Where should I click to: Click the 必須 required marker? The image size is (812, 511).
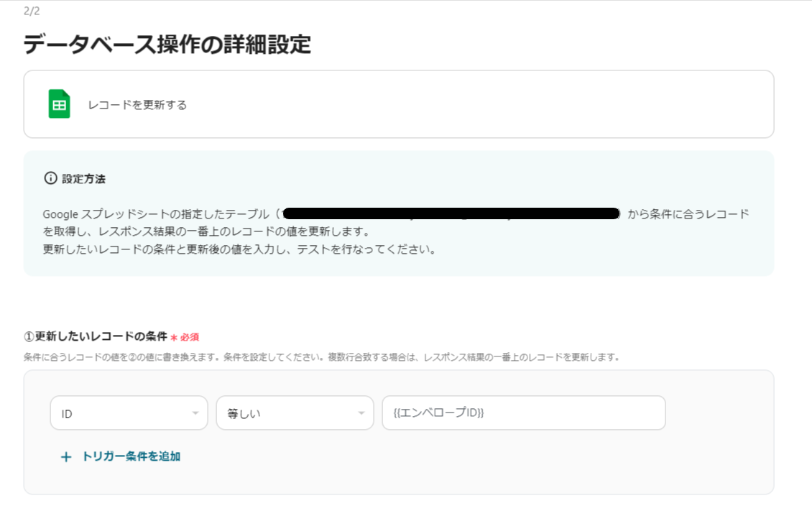click(190, 337)
